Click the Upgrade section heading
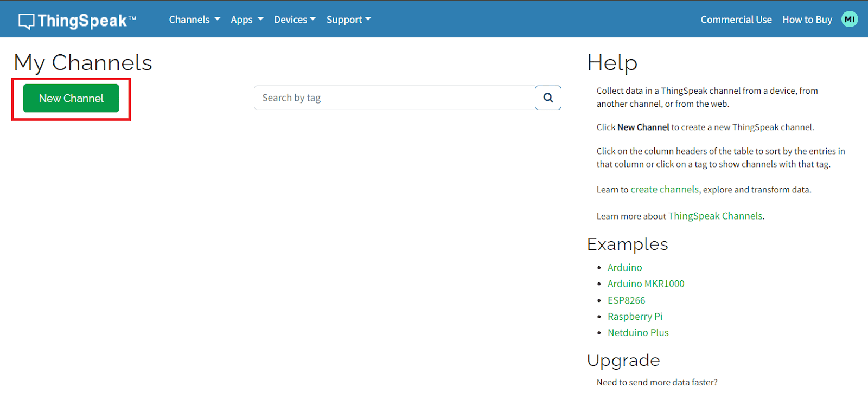The width and height of the screenshot is (868, 399). coord(623,361)
